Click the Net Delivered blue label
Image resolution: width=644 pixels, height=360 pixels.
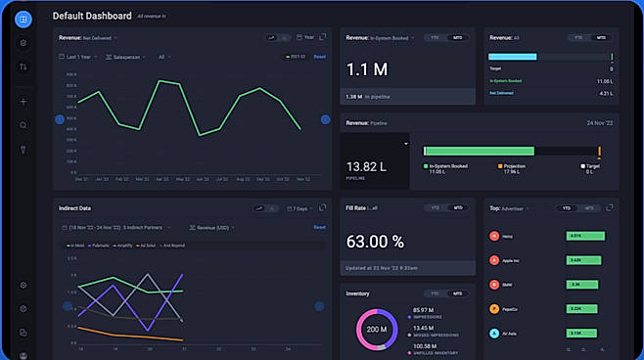(501, 93)
